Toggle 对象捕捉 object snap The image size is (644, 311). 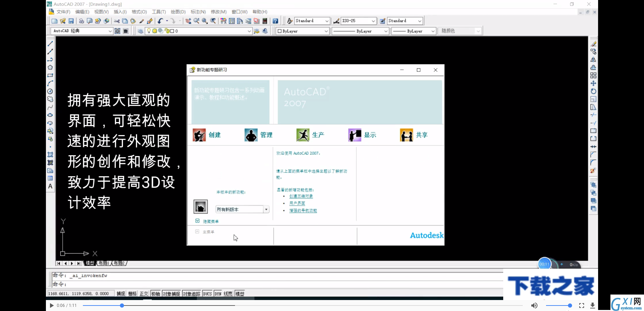(x=171, y=294)
